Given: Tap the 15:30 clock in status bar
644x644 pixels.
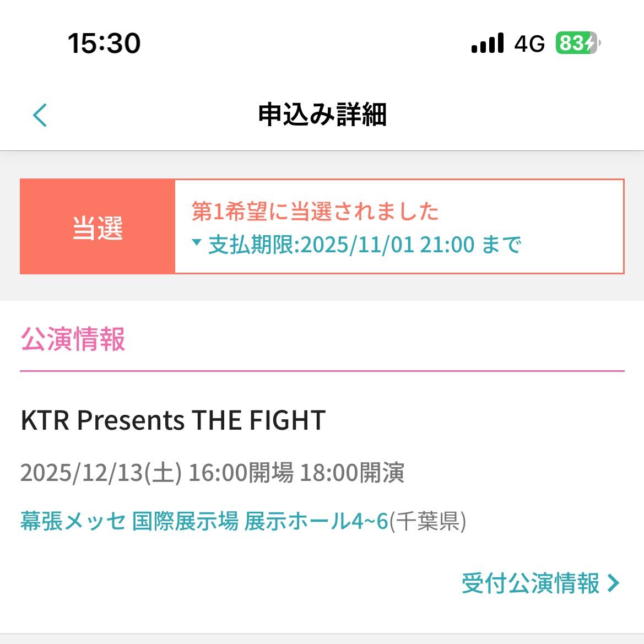Looking at the screenshot, I should (104, 43).
